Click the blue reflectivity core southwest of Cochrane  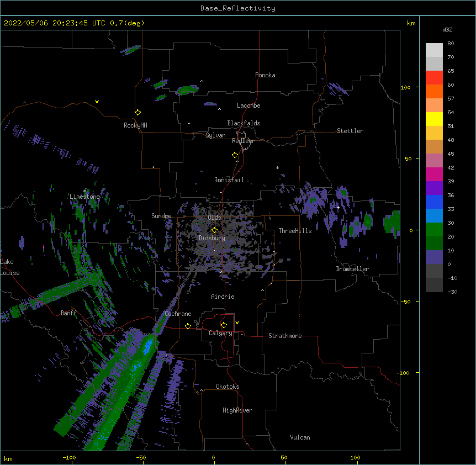coord(149,346)
